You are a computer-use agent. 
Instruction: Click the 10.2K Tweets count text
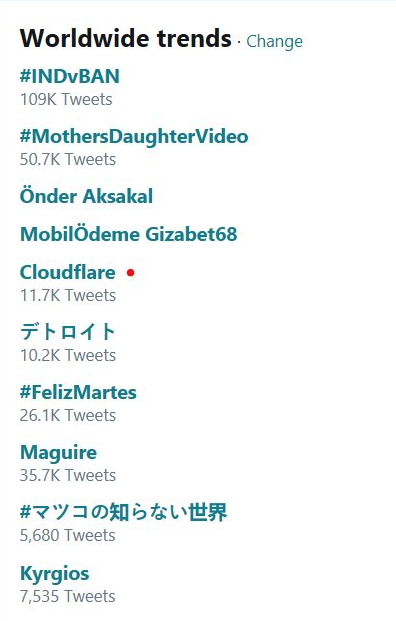68,355
